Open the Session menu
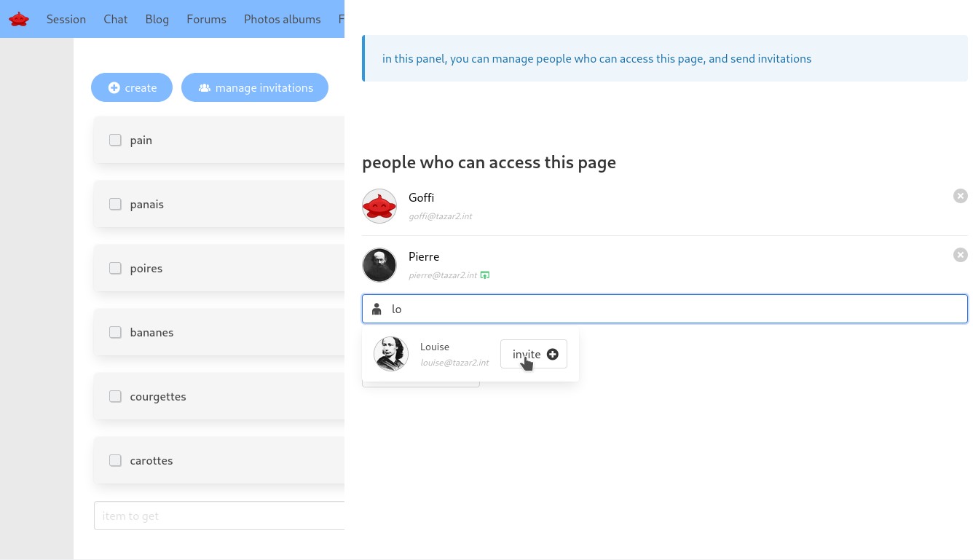The width and height of the screenshot is (973, 560). click(66, 19)
